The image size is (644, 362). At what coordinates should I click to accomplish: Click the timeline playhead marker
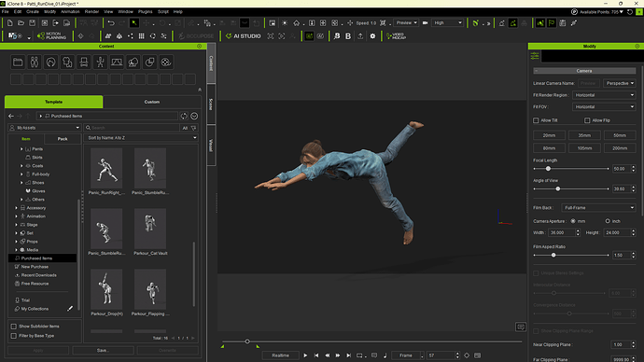(x=247, y=341)
